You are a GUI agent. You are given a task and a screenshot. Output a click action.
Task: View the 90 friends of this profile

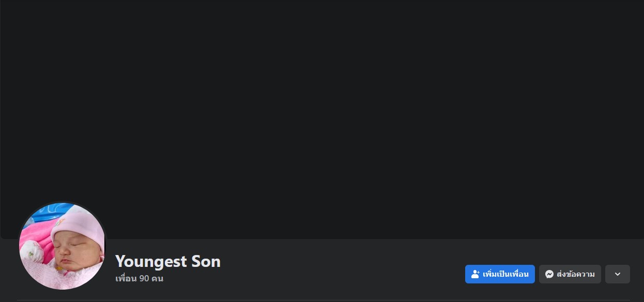point(139,279)
